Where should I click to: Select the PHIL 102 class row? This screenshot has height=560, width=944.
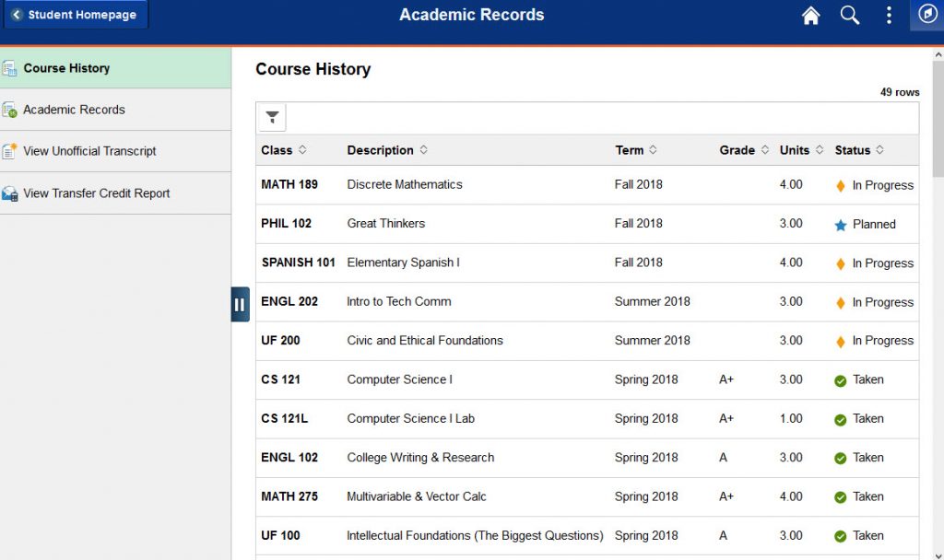[x=587, y=224]
